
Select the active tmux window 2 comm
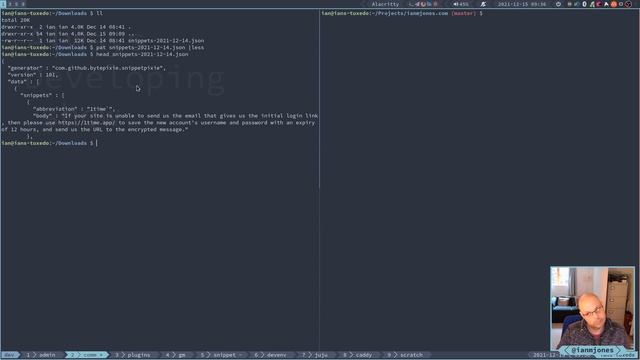[x=86, y=355]
